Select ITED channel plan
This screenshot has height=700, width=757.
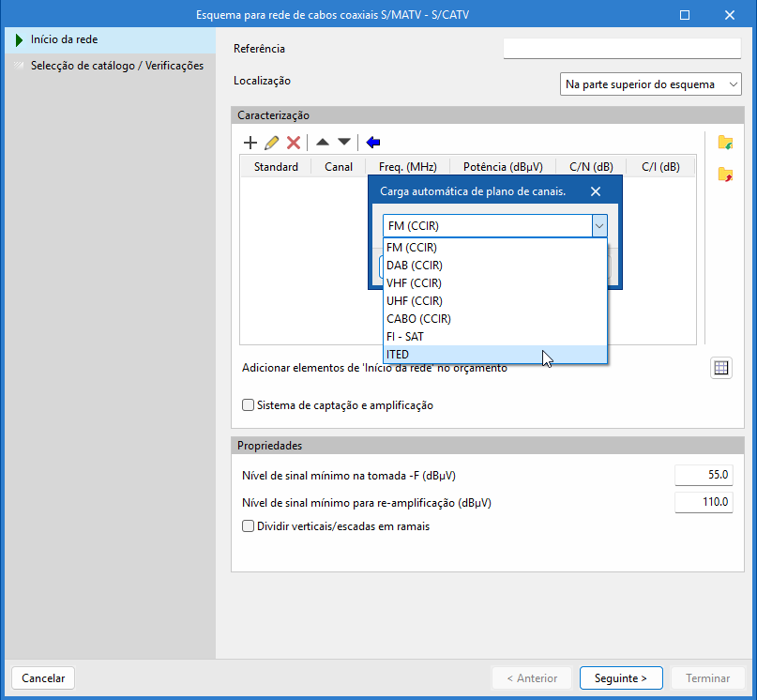coord(495,355)
